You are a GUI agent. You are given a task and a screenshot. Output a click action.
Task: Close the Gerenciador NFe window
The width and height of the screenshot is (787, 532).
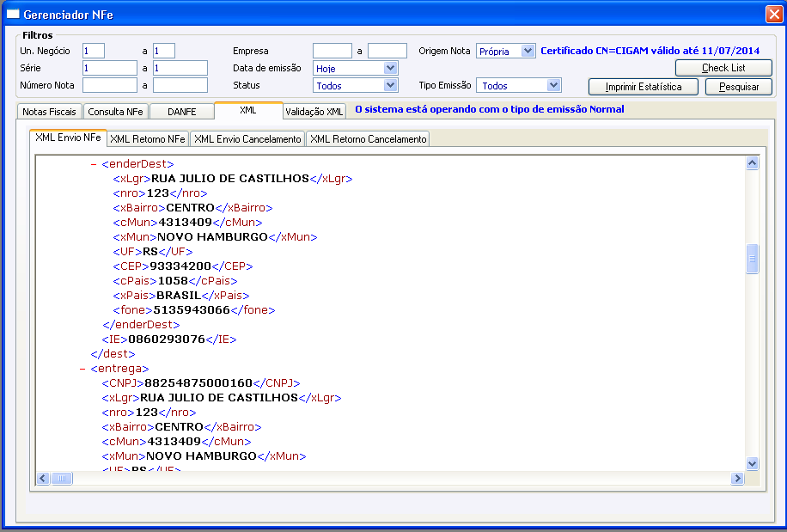[772, 15]
